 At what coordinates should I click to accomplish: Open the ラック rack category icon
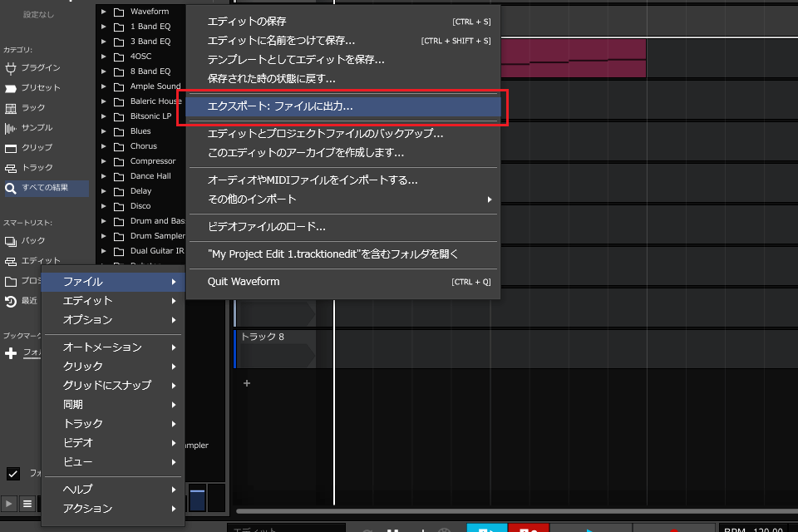click(11, 108)
